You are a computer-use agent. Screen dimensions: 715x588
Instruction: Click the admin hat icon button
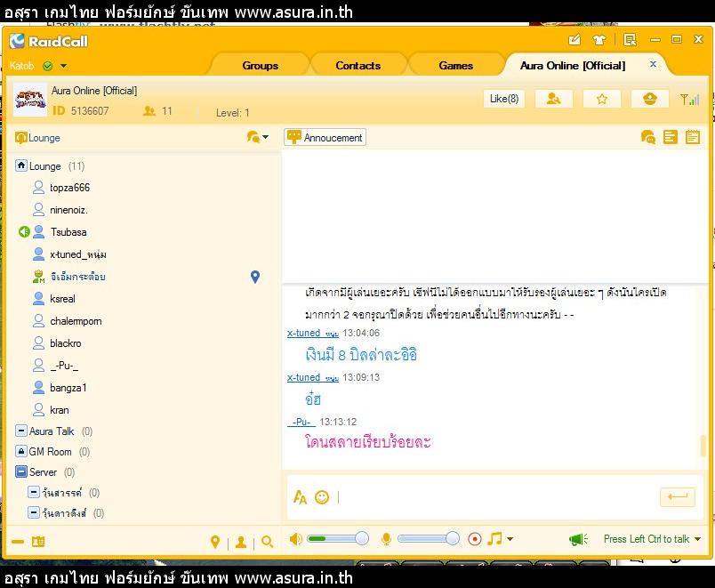coord(650,99)
